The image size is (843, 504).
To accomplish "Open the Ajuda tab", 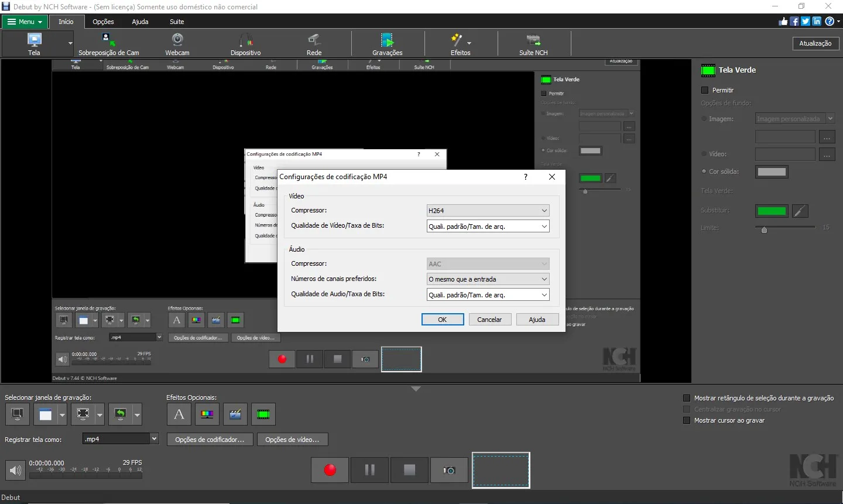I will click(x=140, y=22).
